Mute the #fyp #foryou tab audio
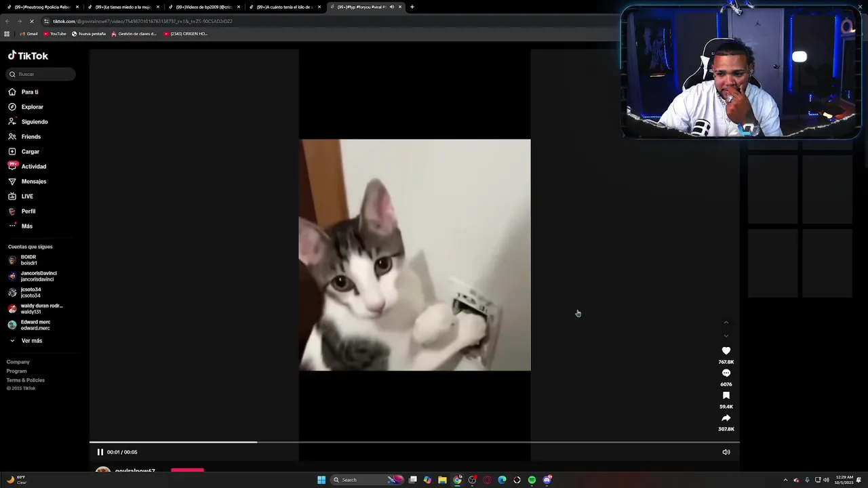Viewport: 868px width, 488px height. [391, 7]
